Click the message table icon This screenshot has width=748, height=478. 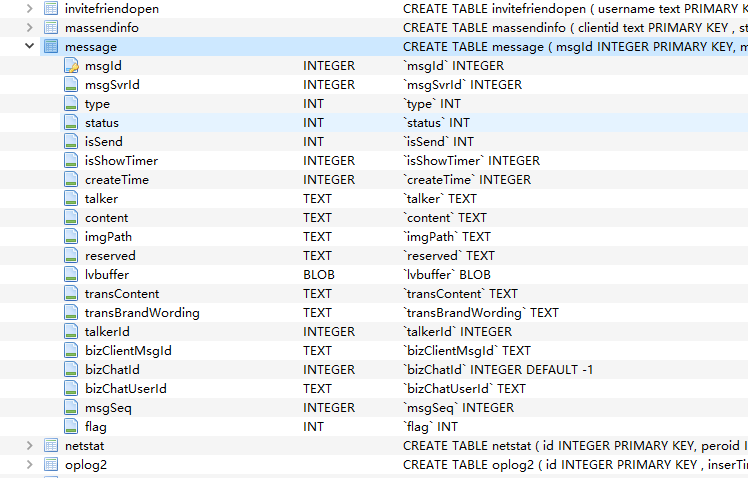51,47
